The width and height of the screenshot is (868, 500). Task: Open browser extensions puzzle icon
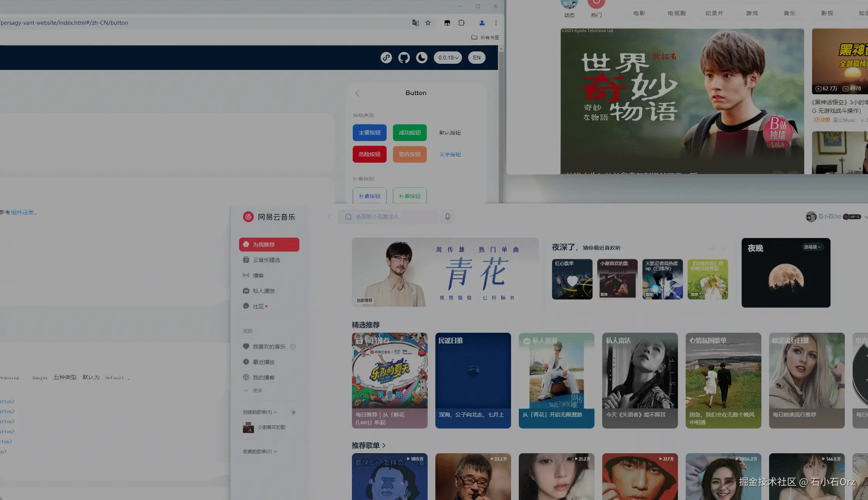point(461,23)
